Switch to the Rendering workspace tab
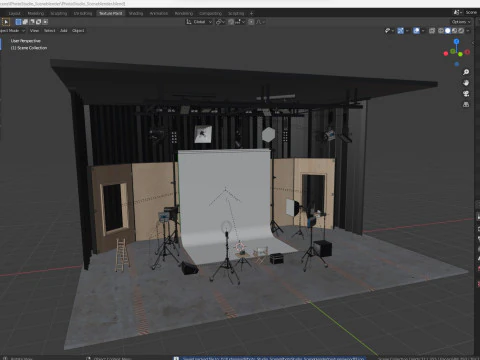 click(184, 13)
